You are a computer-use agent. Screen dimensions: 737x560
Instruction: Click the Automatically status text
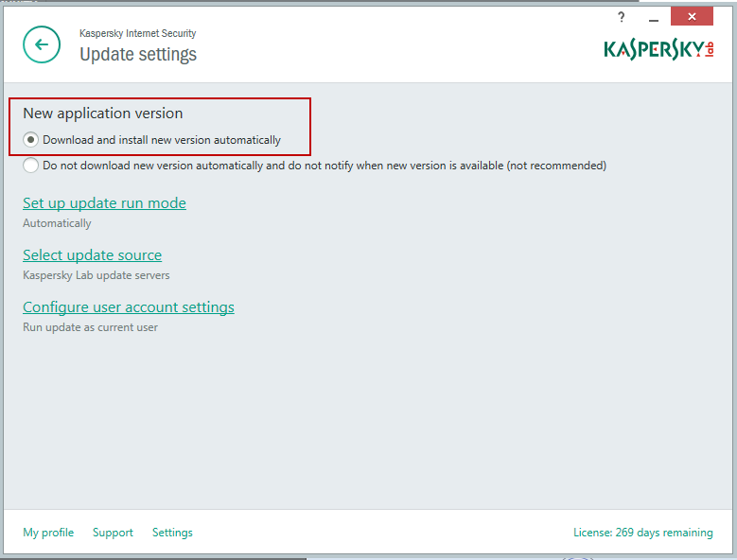coord(57,223)
